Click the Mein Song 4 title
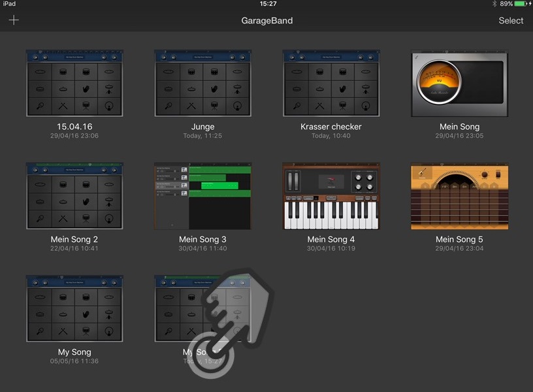533x392 pixels. [x=331, y=239]
